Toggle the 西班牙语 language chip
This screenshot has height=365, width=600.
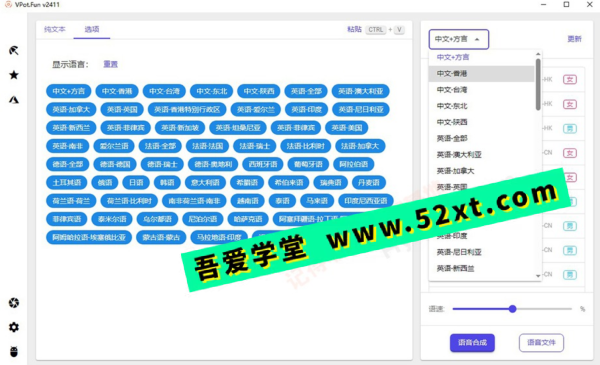coord(263,165)
